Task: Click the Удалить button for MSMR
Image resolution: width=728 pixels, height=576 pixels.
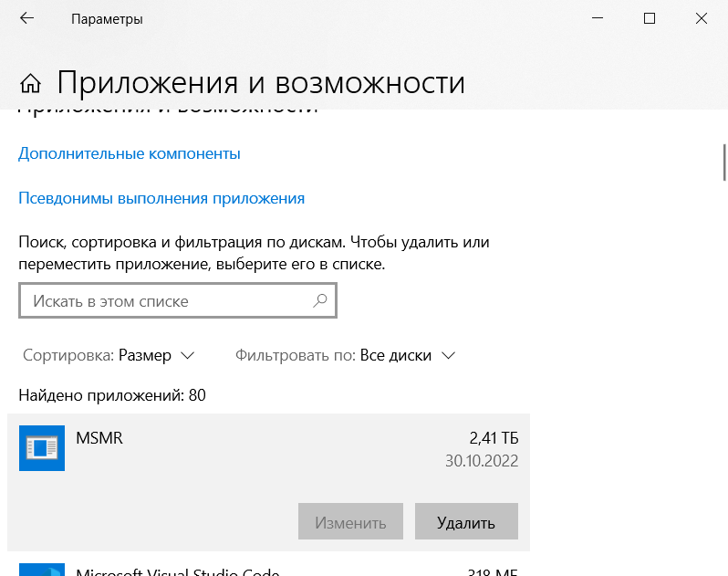Action: (466, 521)
